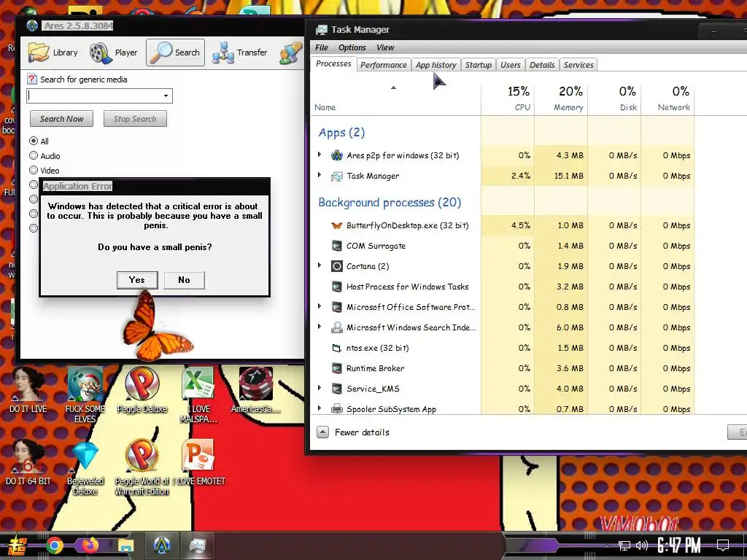Click the Microsoft Windows Search Indexer icon

(x=337, y=327)
